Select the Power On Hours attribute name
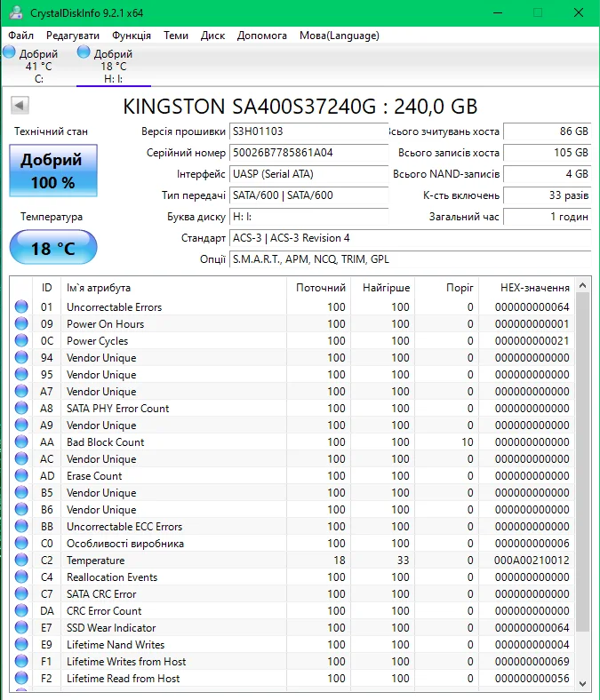This screenshot has height=700, width=600. [106, 324]
